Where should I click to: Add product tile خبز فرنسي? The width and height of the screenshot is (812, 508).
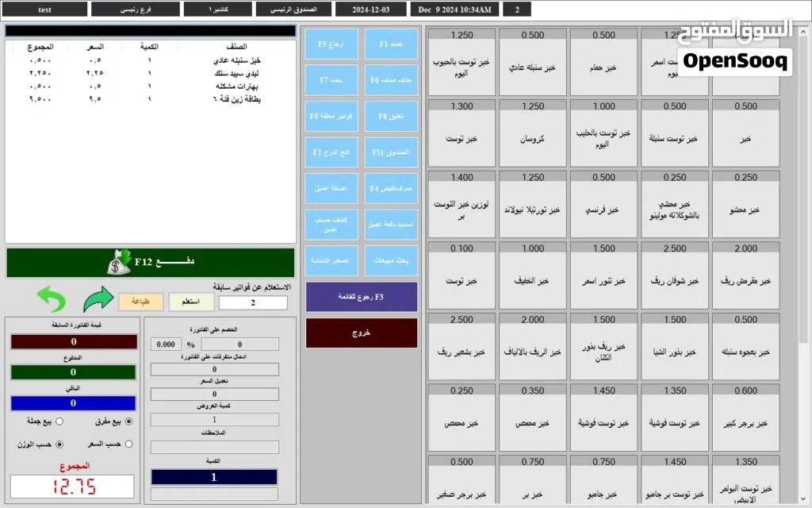point(603,204)
